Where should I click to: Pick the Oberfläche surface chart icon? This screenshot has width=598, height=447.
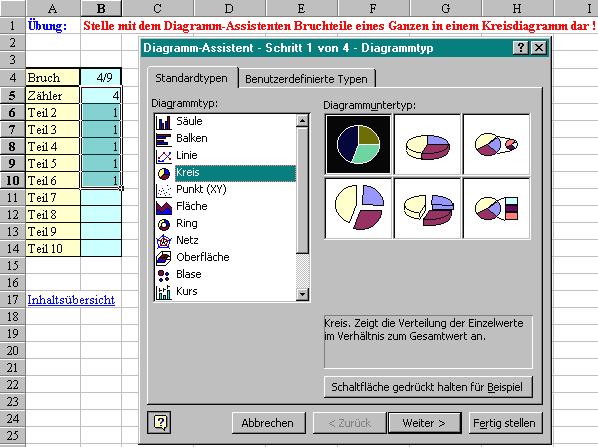164,258
